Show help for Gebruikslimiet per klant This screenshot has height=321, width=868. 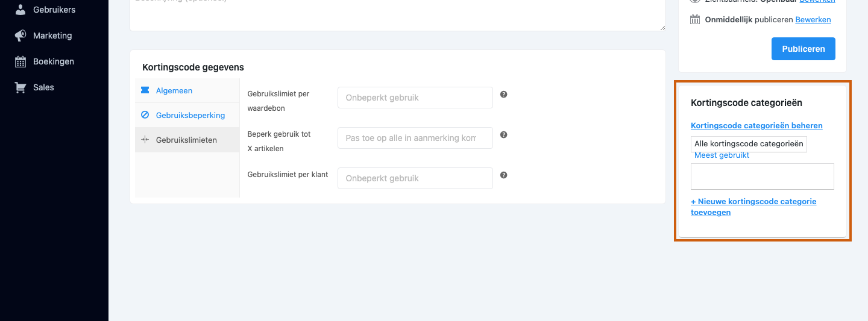point(504,175)
